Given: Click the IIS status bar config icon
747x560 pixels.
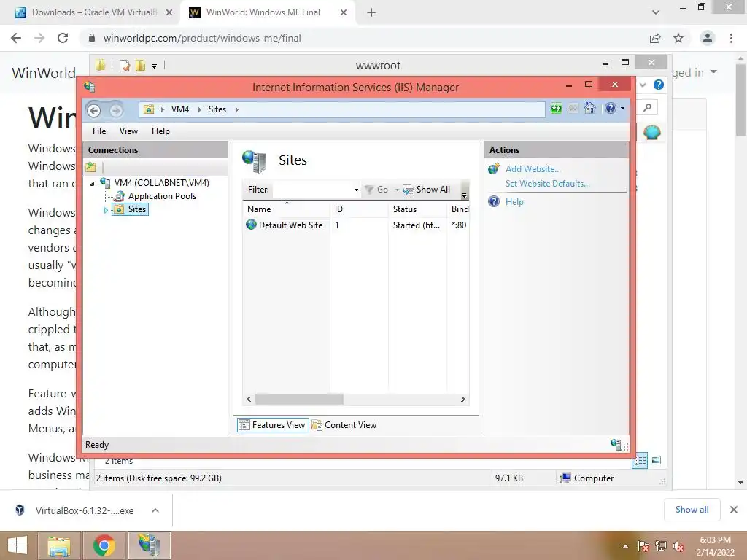Looking at the screenshot, I should pyautogui.click(x=616, y=444).
